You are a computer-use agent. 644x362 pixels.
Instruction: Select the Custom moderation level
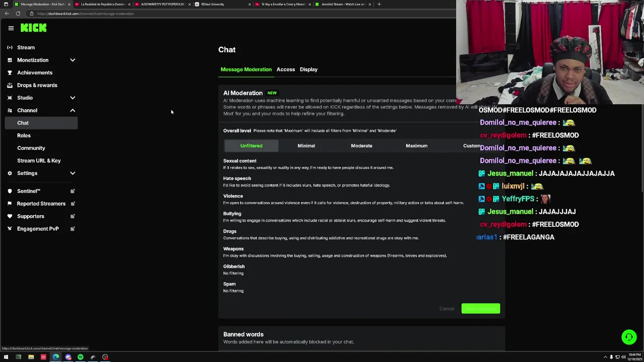point(471,146)
